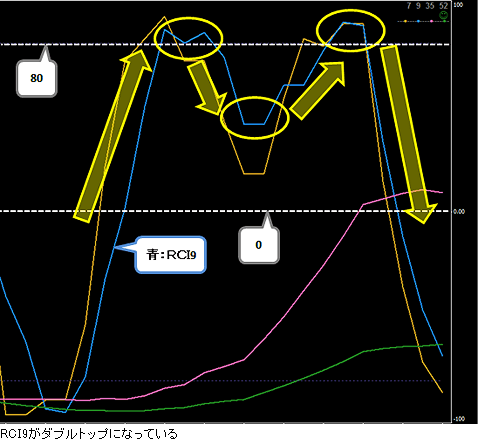Click the second top yellow ellipse marker

(351, 30)
